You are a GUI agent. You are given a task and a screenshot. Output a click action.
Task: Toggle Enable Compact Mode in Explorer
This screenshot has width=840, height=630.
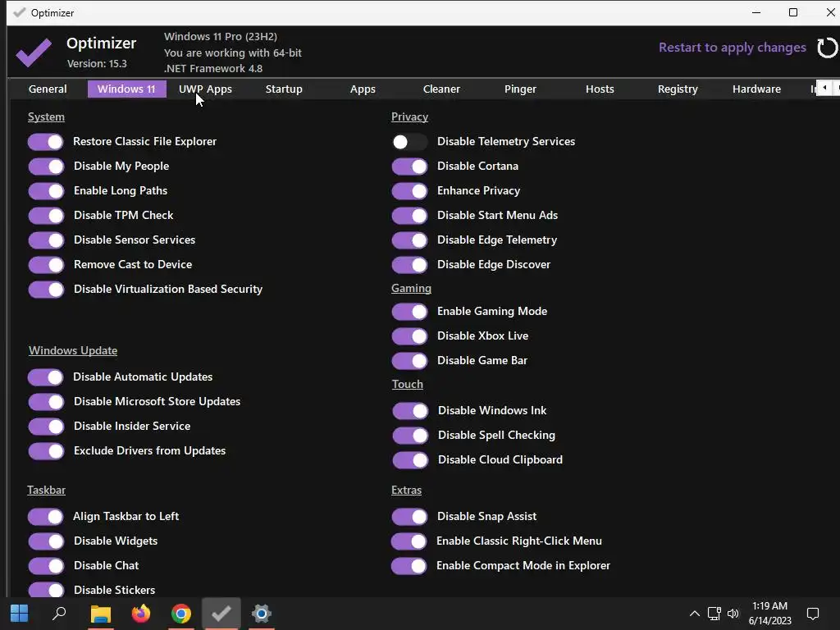pyautogui.click(x=409, y=566)
